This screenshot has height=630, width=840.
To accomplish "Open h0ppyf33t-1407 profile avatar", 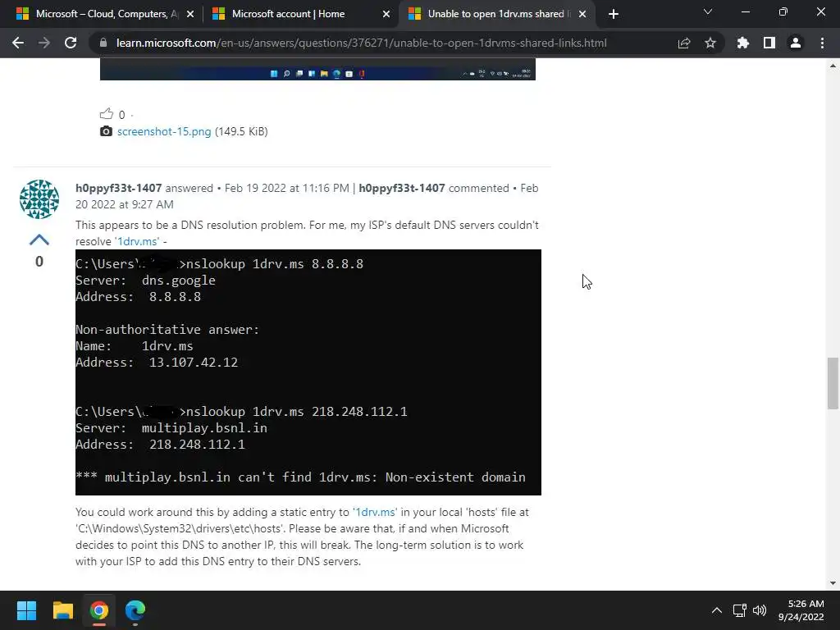I will click(39, 199).
